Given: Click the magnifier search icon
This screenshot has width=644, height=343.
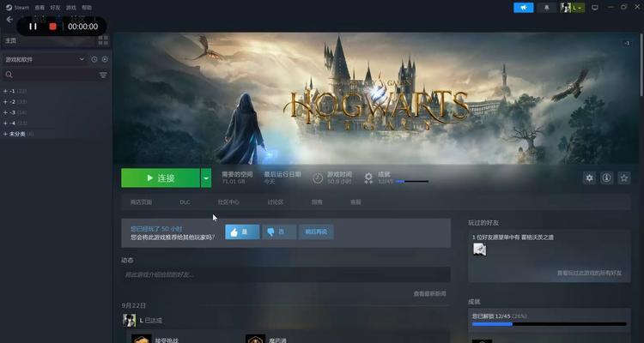Looking at the screenshot, I should click(x=9, y=75).
